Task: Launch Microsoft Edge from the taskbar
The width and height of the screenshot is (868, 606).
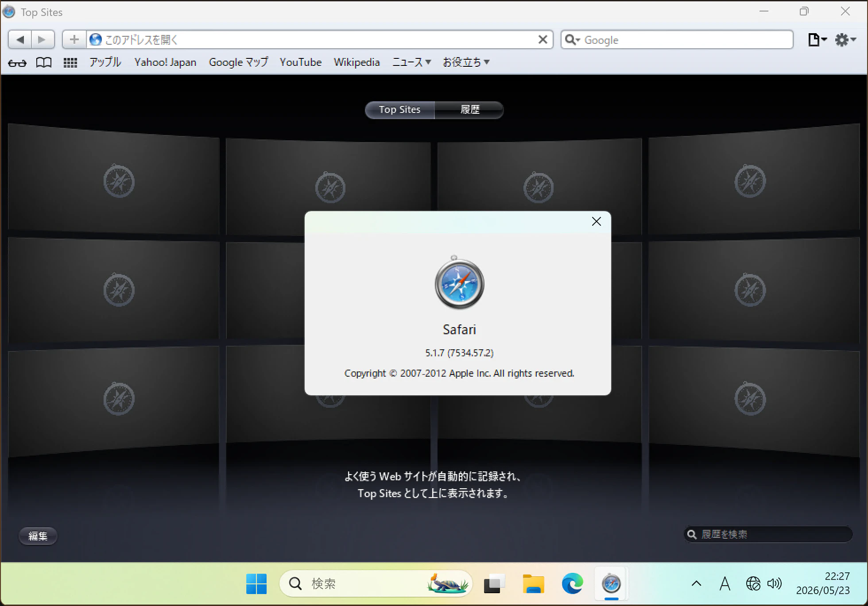Action: tap(572, 584)
